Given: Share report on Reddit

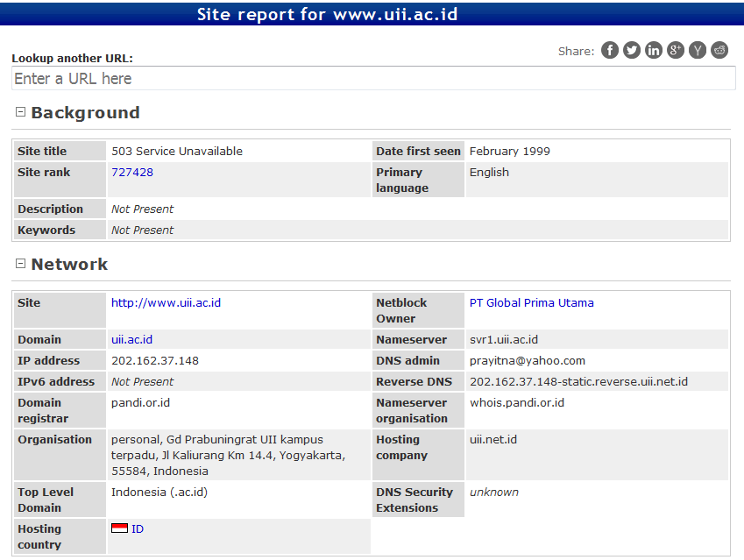Looking at the screenshot, I should point(719,50).
